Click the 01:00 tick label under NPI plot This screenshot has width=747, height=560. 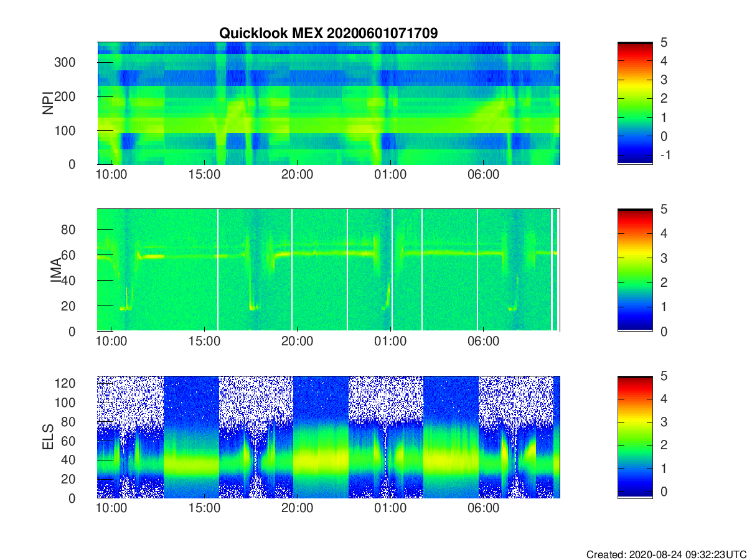tap(390, 174)
